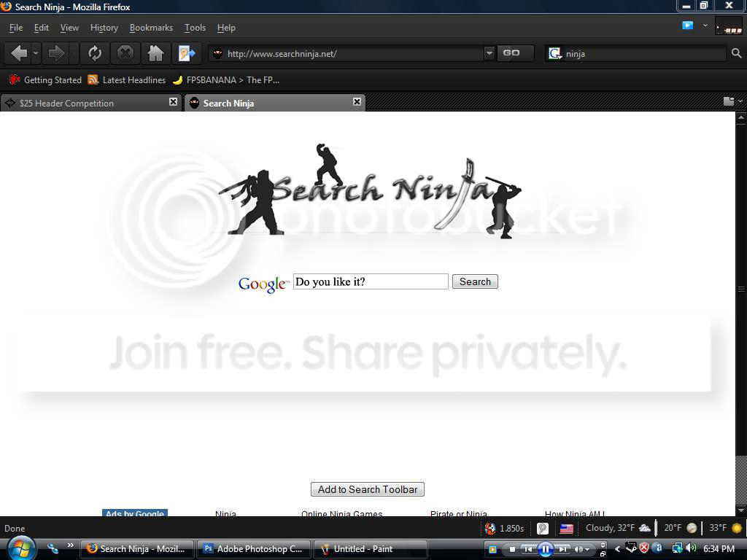Viewport: 747px width, 560px height.
Task: Click the Forward arrow button
Action: [56, 53]
